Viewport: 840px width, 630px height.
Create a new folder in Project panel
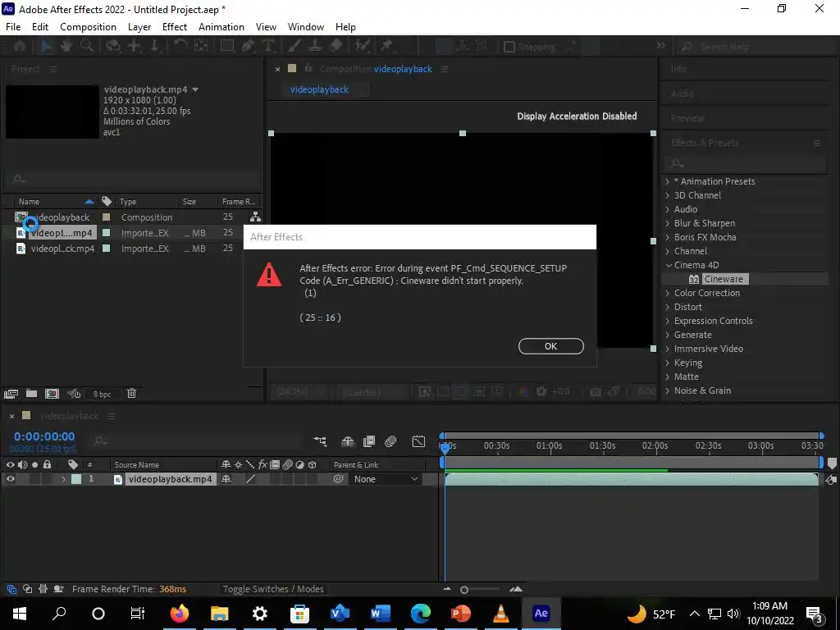[32, 394]
